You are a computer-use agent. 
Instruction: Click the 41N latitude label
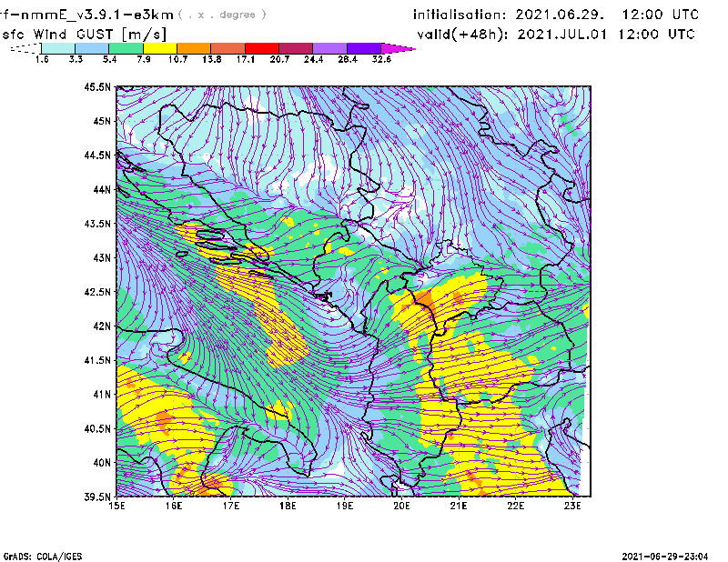pos(102,395)
